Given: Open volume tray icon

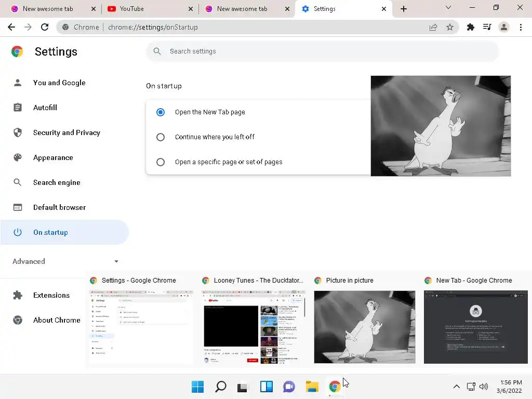Looking at the screenshot, I should (484, 387).
